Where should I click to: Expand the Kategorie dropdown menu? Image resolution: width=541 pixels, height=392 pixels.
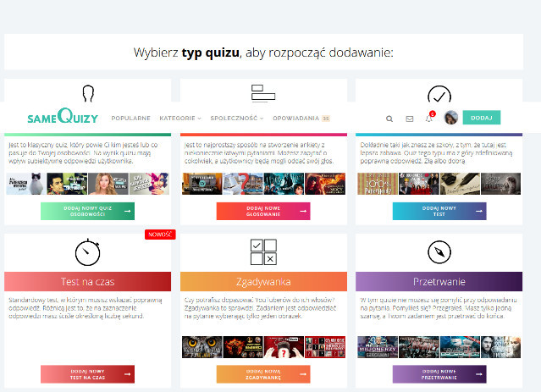click(179, 119)
